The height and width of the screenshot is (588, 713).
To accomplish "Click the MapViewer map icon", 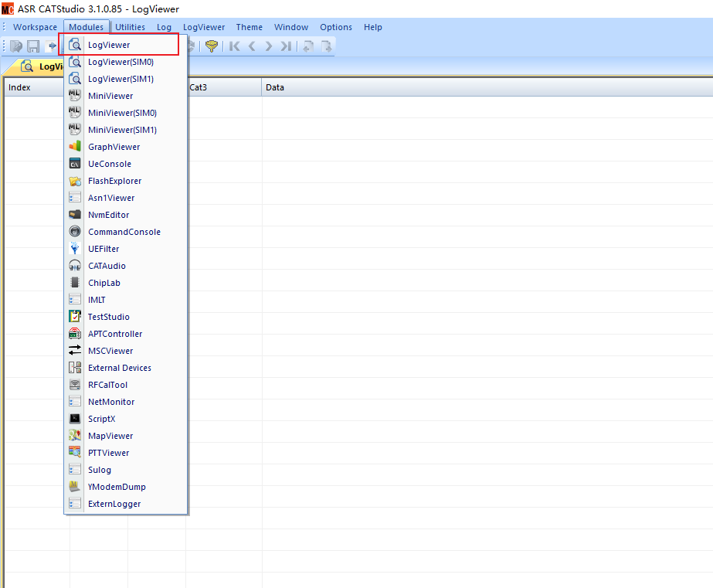I will click(x=75, y=436).
